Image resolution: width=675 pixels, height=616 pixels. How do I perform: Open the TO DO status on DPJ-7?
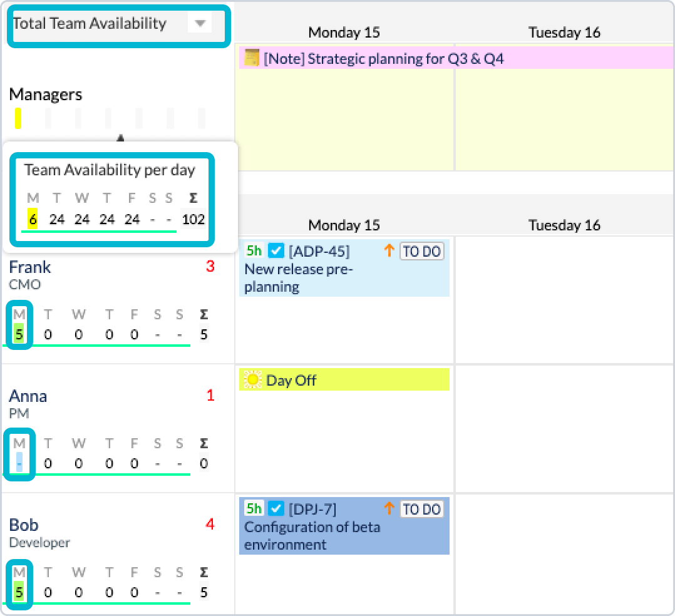[x=421, y=510]
